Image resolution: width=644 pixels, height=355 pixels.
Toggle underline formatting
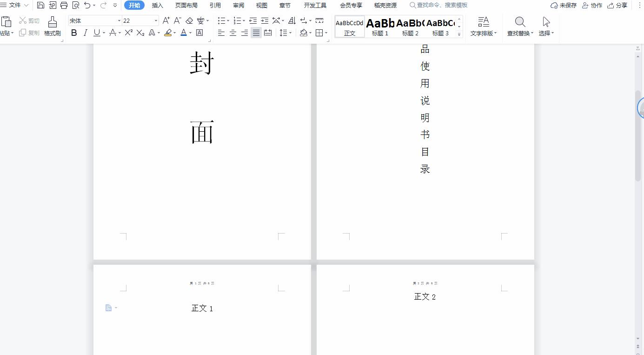[96, 33]
